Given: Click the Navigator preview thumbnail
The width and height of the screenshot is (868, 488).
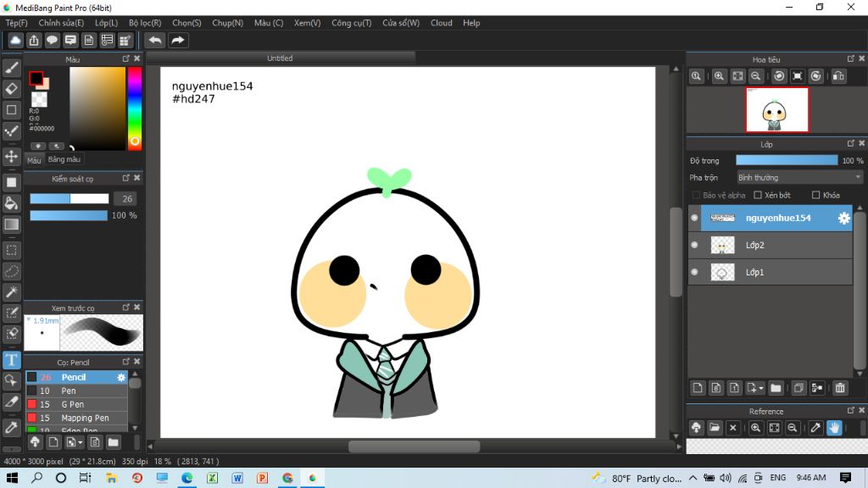Looking at the screenshot, I should [776, 109].
